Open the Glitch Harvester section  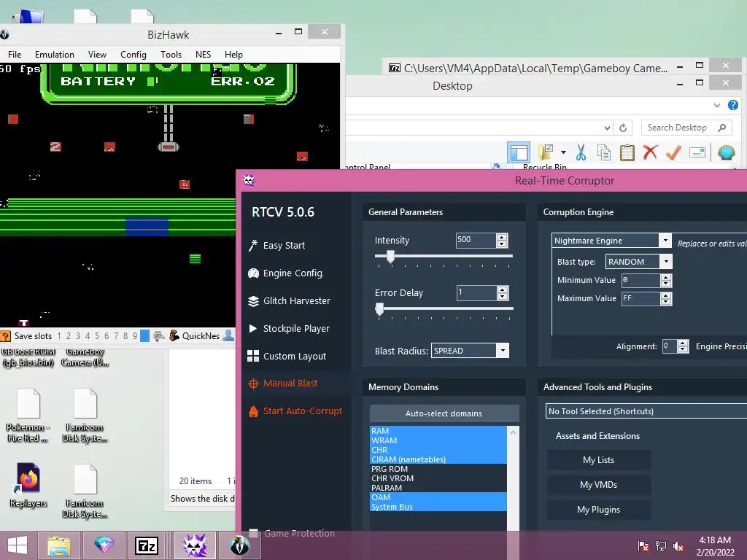(x=289, y=301)
